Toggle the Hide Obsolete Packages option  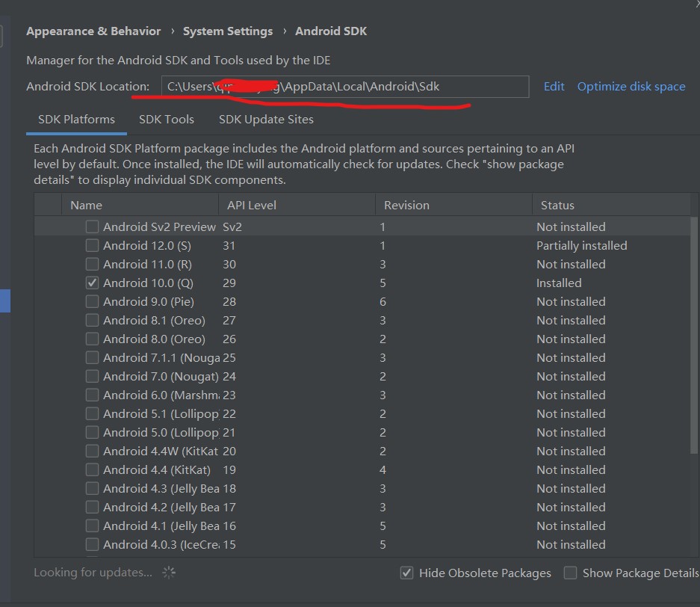[x=407, y=573]
